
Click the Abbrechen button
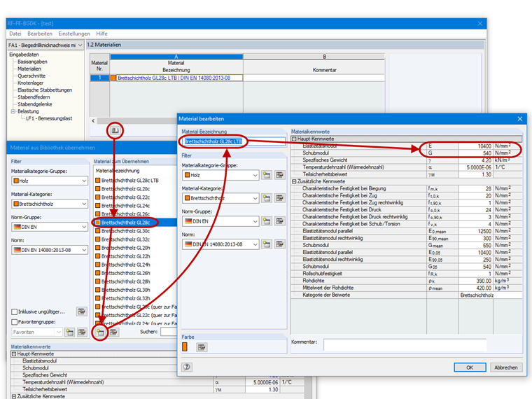[505, 367]
